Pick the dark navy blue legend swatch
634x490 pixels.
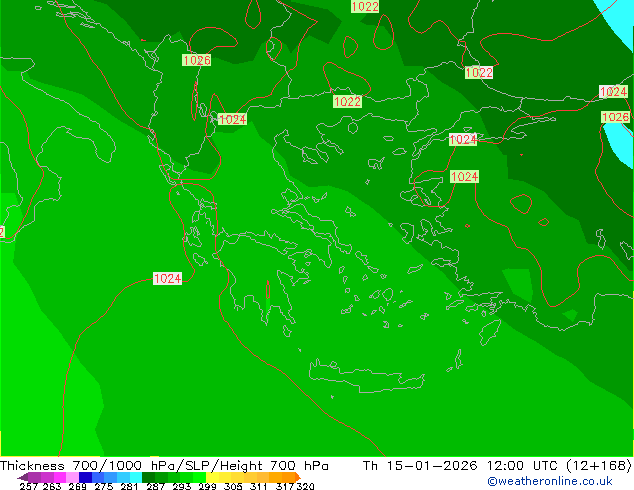[85, 477]
